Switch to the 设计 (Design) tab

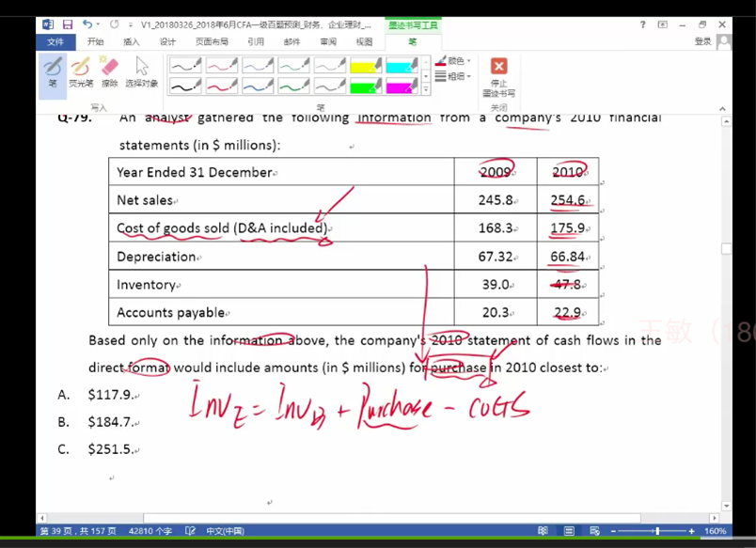[167, 42]
